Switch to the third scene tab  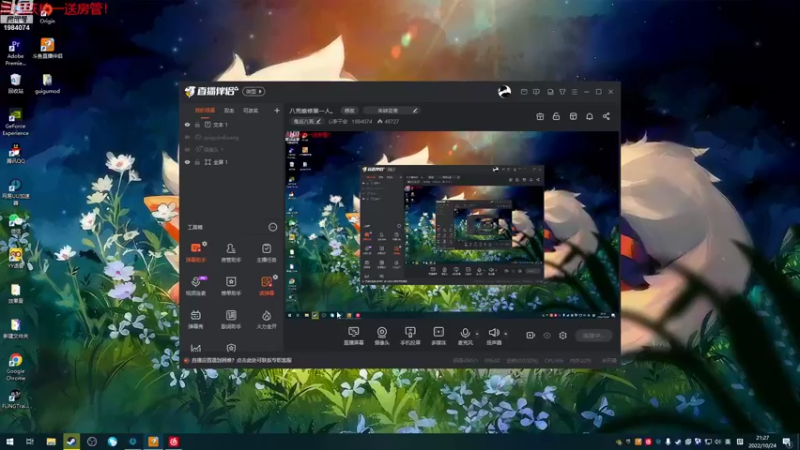[x=251, y=110]
